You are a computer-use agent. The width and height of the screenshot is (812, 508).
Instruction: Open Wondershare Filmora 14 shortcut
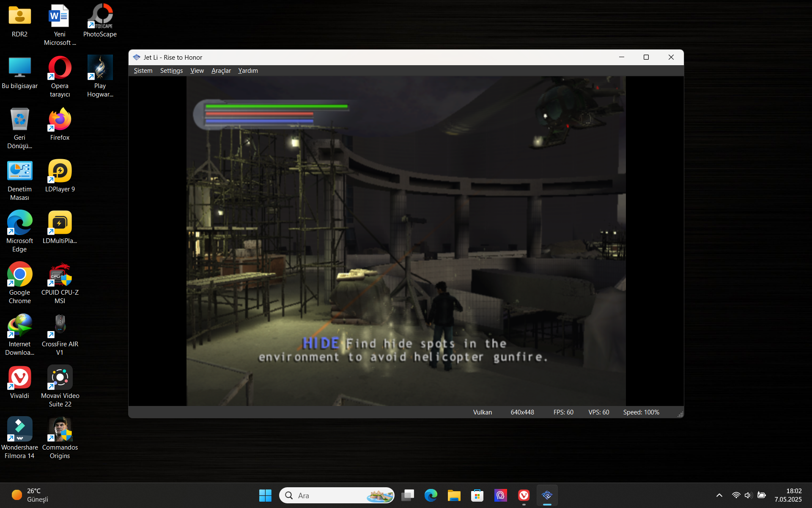click(19, 438)
